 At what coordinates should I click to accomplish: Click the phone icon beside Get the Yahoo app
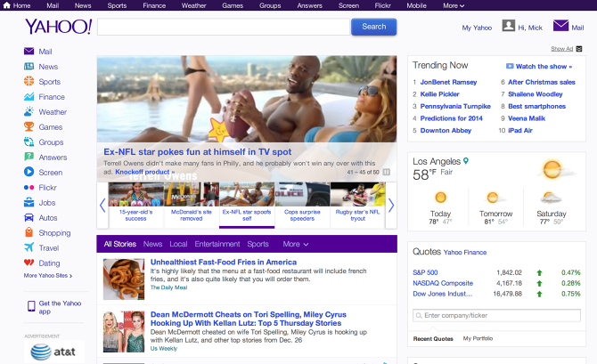tap(31, 306)
